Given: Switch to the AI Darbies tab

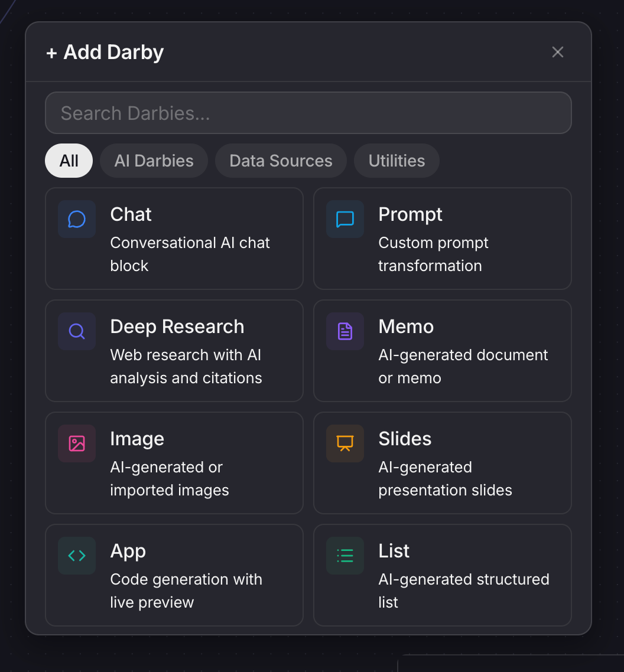Looking at the screenshot, I should click(154, 161).
